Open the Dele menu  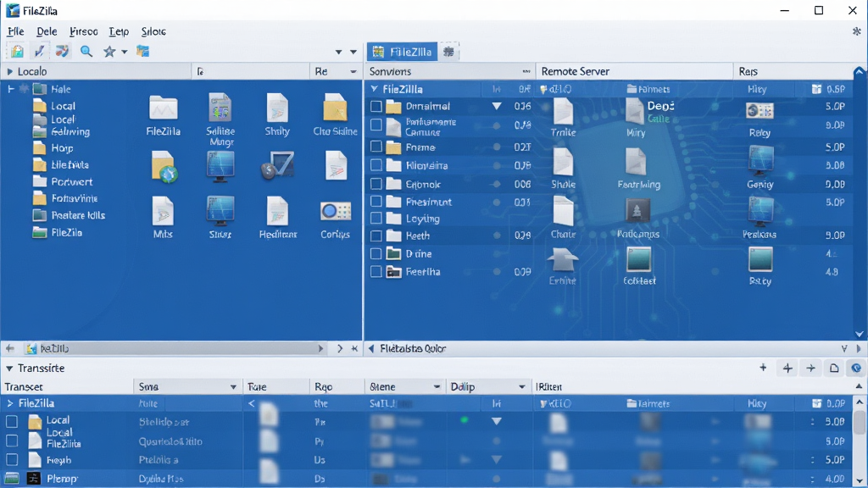(47, 31)
